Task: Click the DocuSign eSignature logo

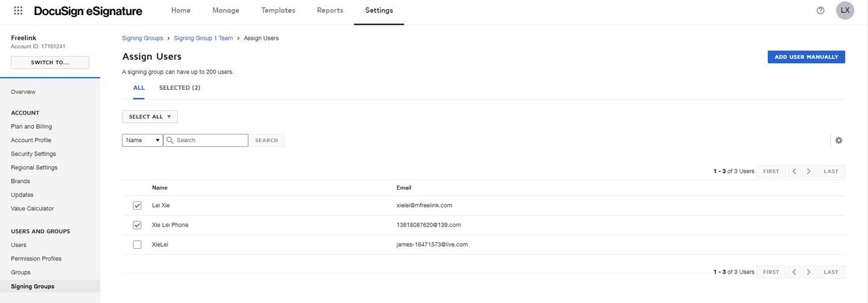Action: [x=88, y=11]
